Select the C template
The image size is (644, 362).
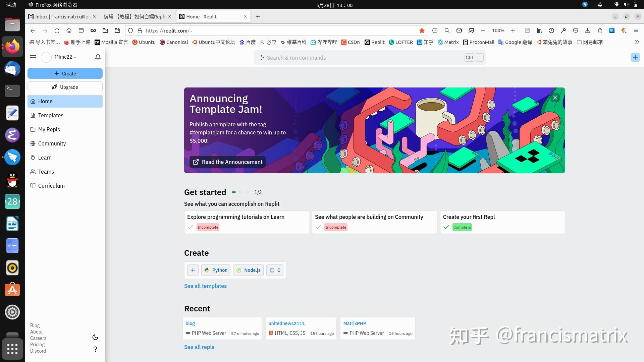coord(274,270)
